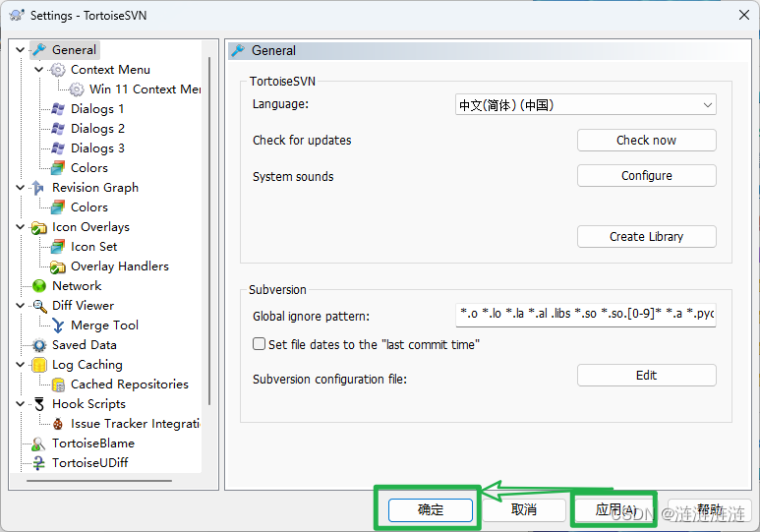Click the 确定 (OK) button
Screen dimensions: 760x532
[x=431, y=509]
